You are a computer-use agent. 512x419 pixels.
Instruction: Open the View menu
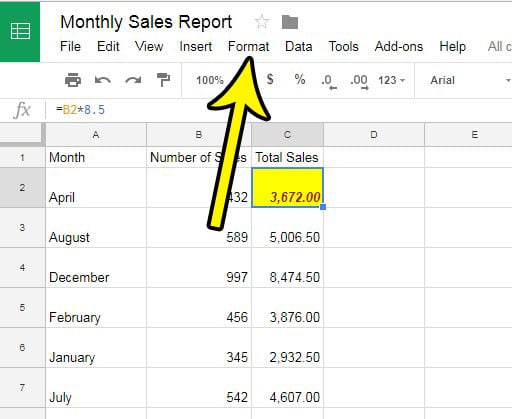[x=149, y=46]
